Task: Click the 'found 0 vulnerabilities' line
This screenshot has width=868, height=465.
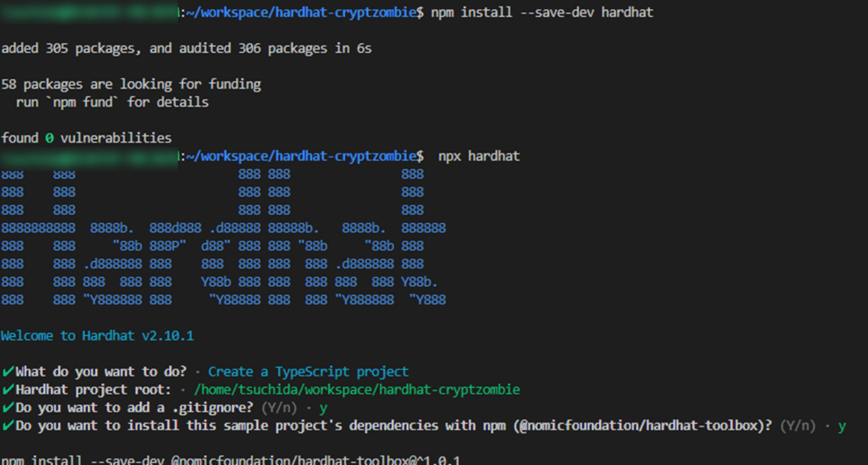Action: pos(87,137)
